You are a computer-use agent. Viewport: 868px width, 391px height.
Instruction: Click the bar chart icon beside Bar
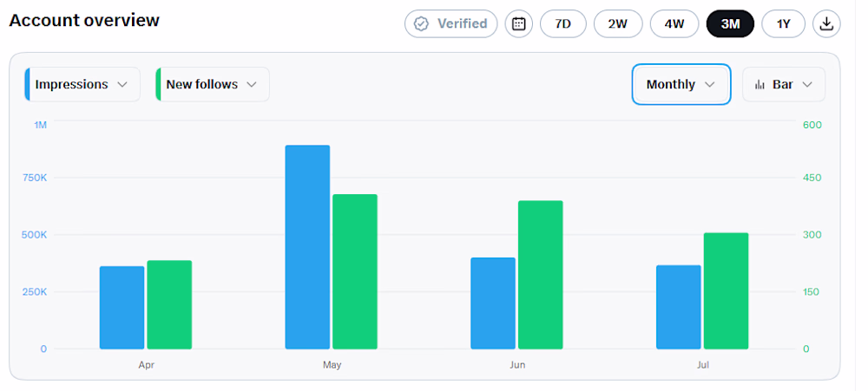pyautogui.click(x=759, y=85)
